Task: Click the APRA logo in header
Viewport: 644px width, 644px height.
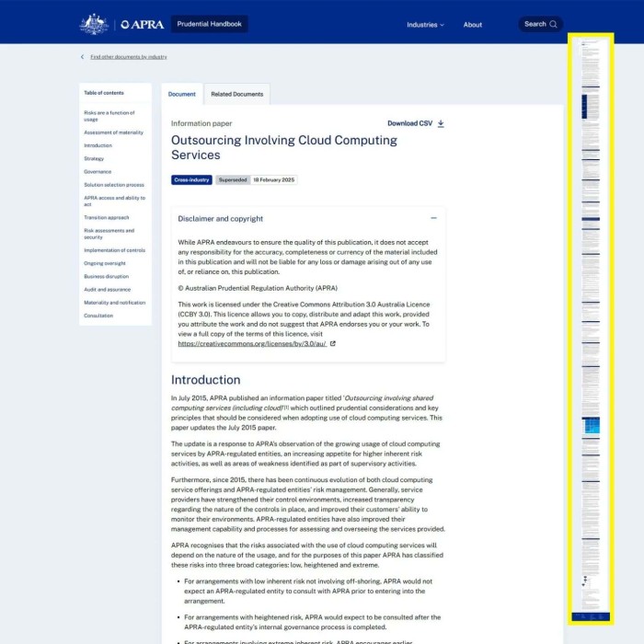Action: 143,25
